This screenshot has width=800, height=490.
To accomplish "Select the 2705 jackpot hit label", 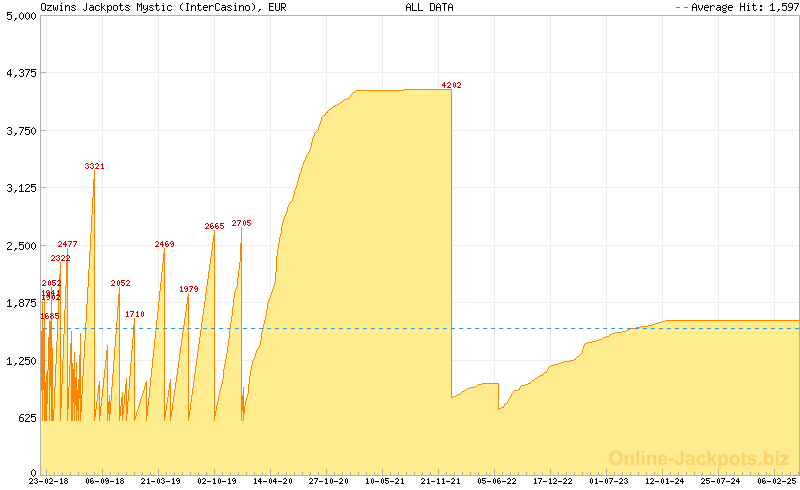I will [x=241, y=223].
